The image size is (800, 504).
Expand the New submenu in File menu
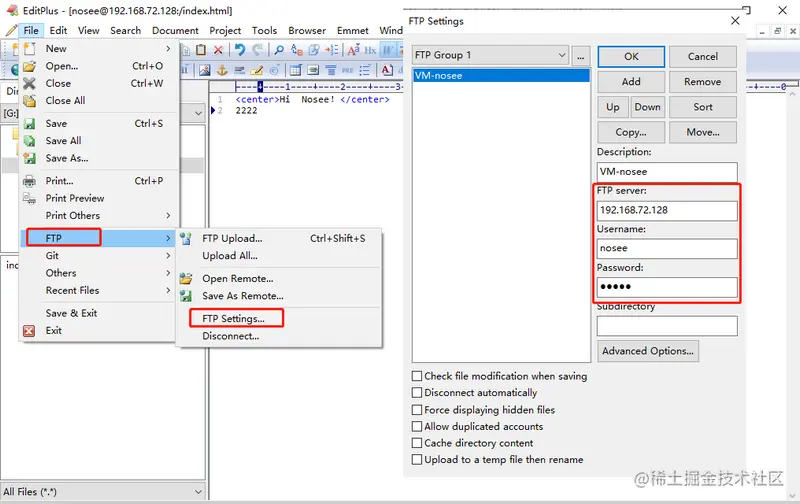coord(99,48)
